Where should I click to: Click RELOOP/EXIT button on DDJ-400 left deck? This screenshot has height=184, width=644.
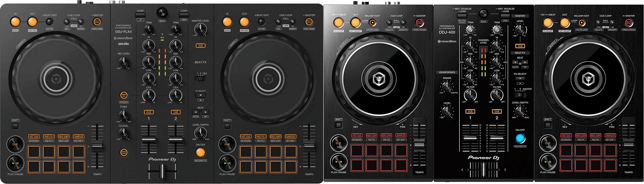coord(372,23)
